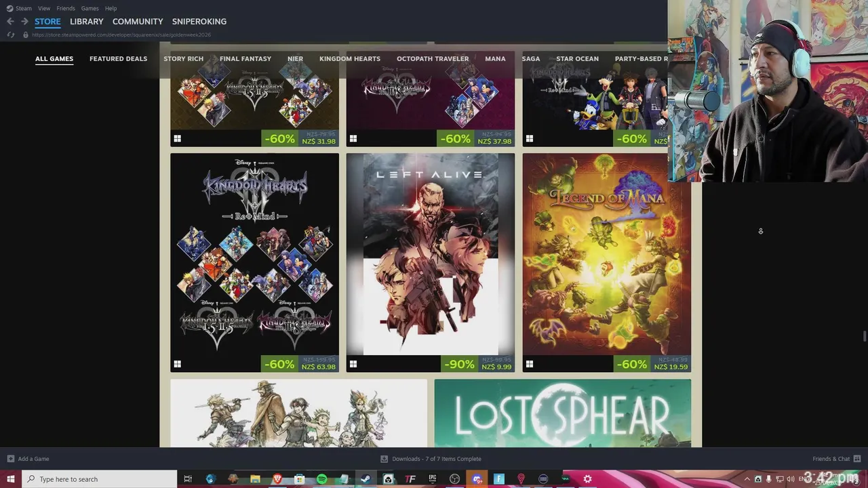Select the FINAL FANTASY tab
The image size is (868, 488).
pyautogui.click(x=245, y=59)
